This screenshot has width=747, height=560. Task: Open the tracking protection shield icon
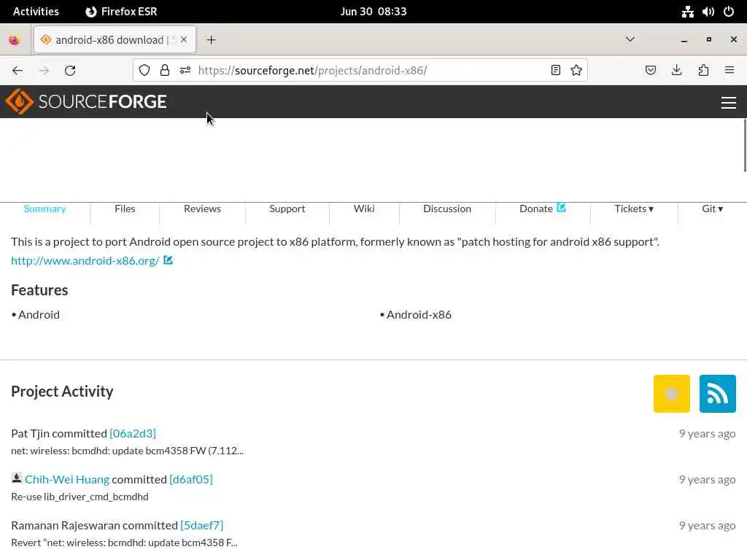coord(144,71)
